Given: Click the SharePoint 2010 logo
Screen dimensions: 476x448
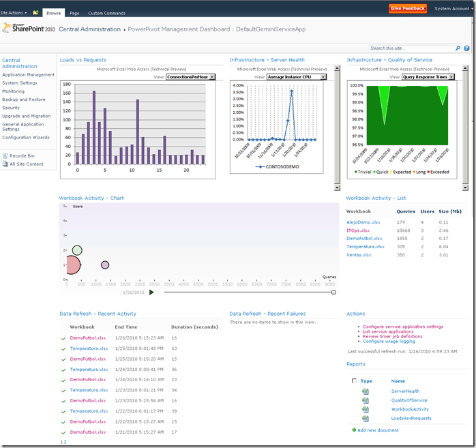Looking at the screenshot, I should point(29,29).
